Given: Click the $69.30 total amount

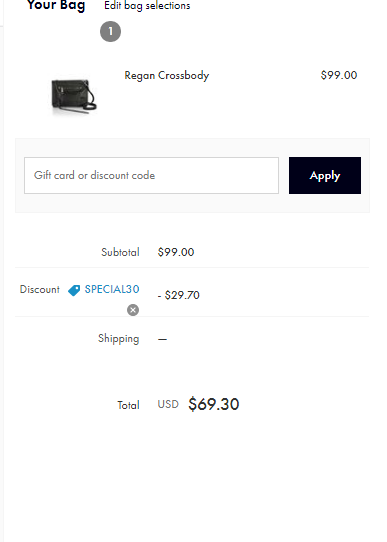Looking at the screenshot, I should click(214, 404).
